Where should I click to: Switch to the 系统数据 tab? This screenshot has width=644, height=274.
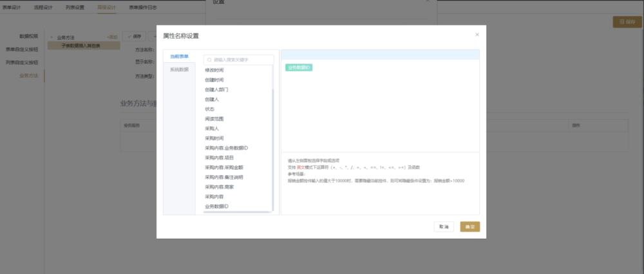click(179, 69)
